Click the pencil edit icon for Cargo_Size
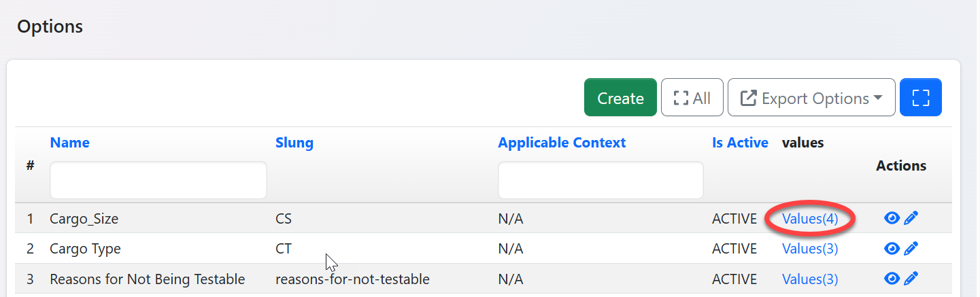 click(x=911, y=218)
